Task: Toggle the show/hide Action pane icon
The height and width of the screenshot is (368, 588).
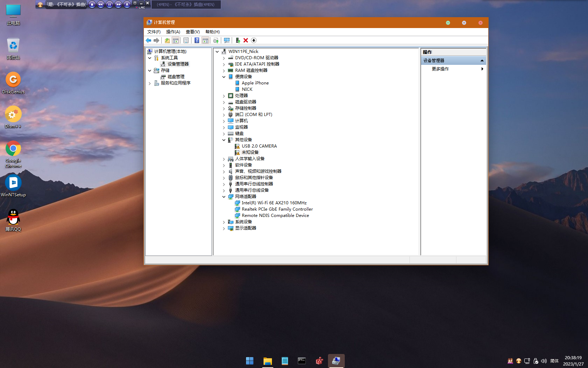Action: coord(205,41)
